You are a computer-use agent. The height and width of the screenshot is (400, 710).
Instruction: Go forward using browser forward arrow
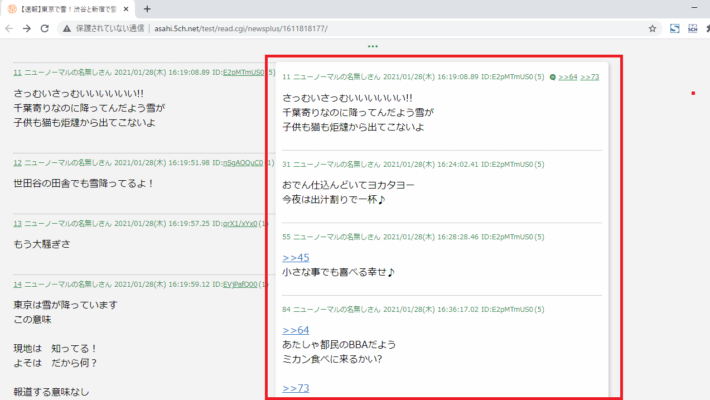tap(27, 29)
